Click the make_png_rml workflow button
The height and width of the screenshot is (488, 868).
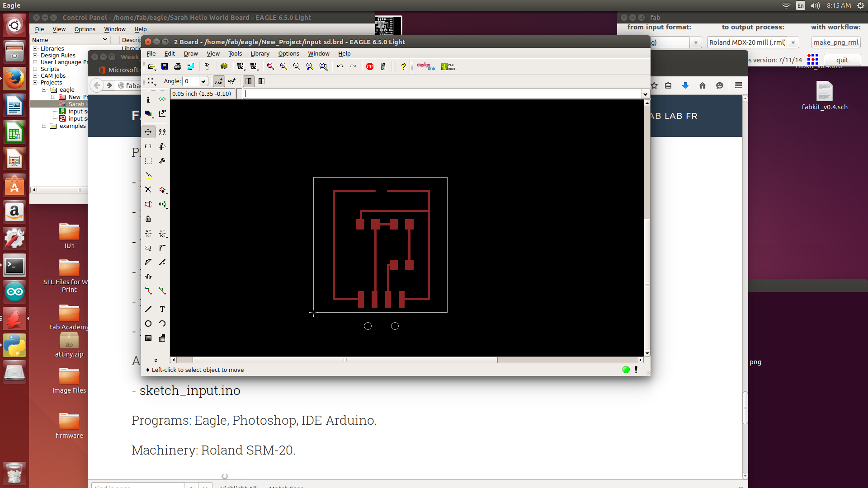[x=835, y=42]
